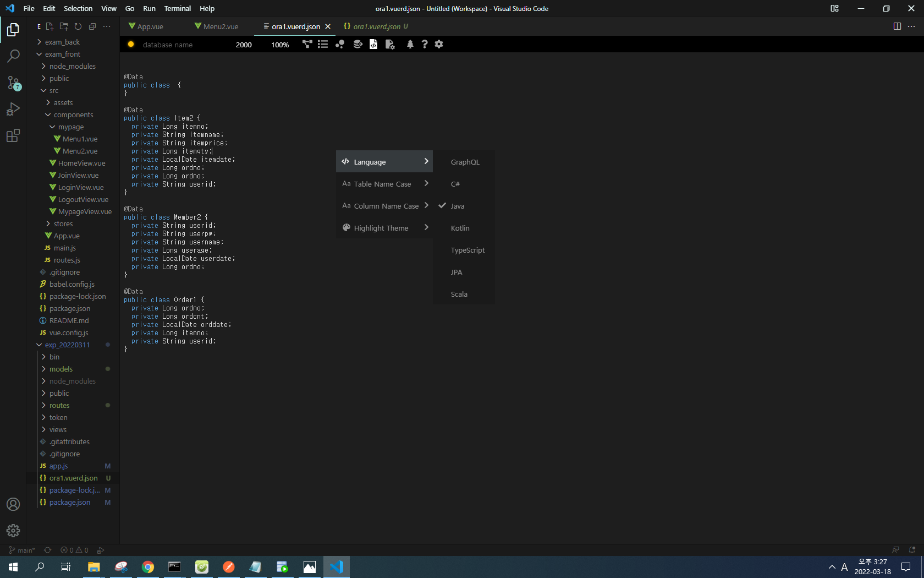The height and width of the screenshot is (578, 924).
Task: Select GraphQL in the language submenu
Action: (464, 162)
